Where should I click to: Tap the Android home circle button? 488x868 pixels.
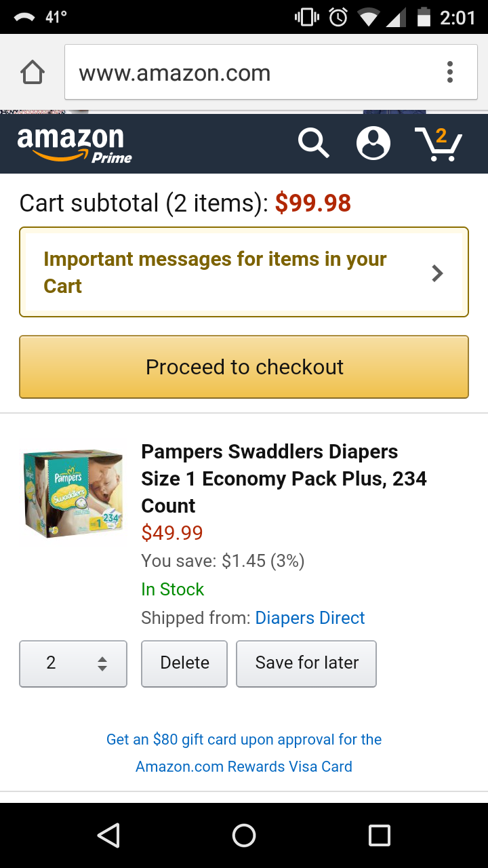244,835
